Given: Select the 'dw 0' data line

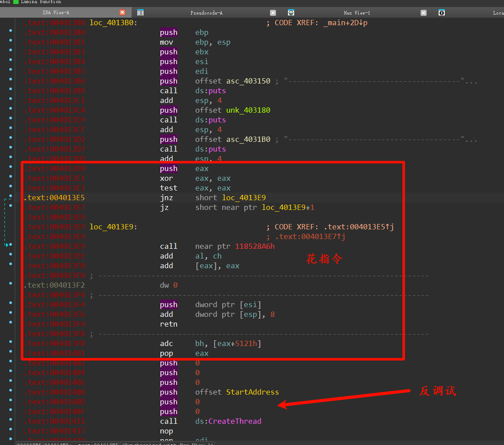Looking at the screenshot, I should click(x=169, y=285).
